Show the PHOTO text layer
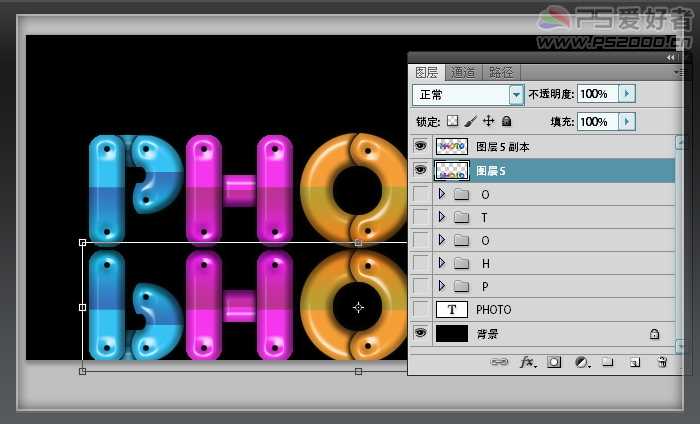Screen dimensions: 700x424 pos(420,309)
